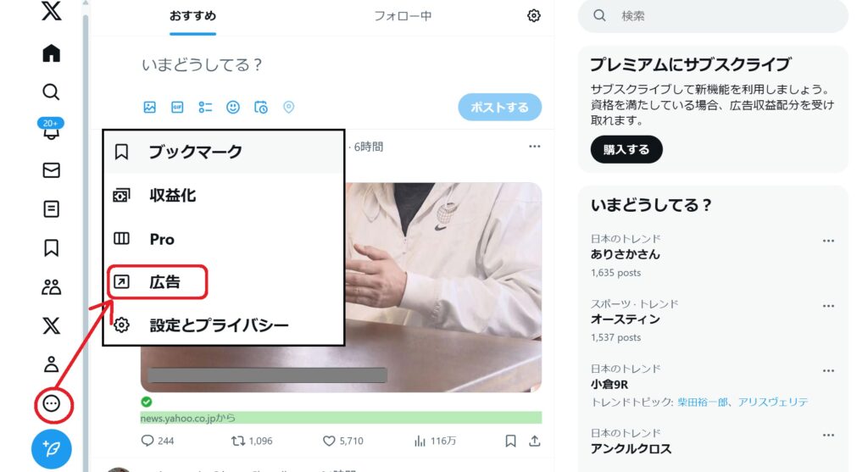Open the Profile person icon
The image size is (868, 472).
tap(51, 364)
